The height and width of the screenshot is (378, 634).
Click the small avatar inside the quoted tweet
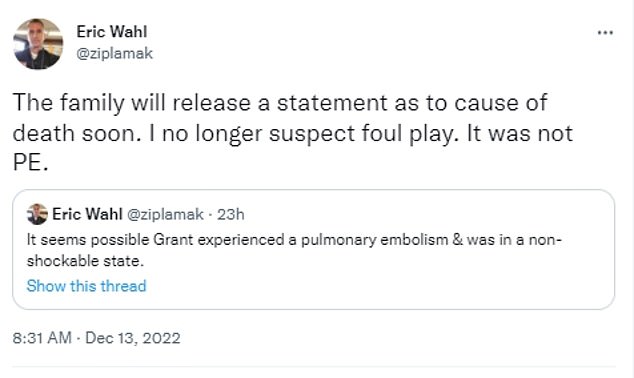[37, 214]
